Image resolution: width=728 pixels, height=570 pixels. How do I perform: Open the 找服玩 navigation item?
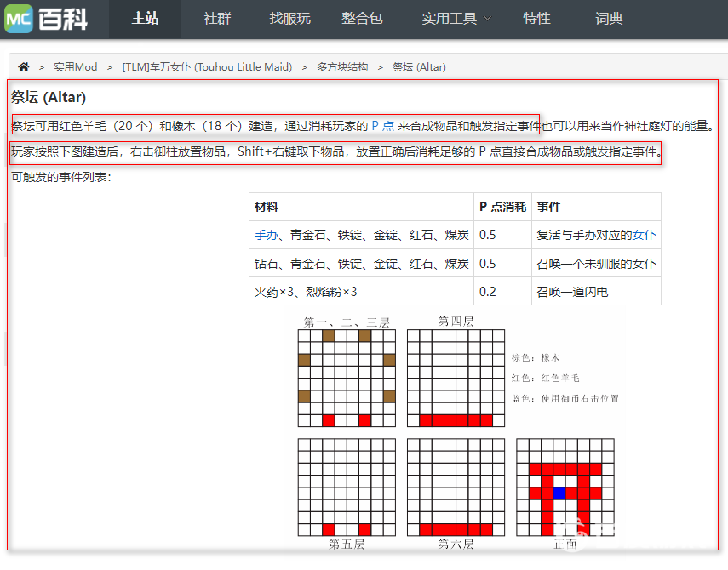[x=289, y=19]
